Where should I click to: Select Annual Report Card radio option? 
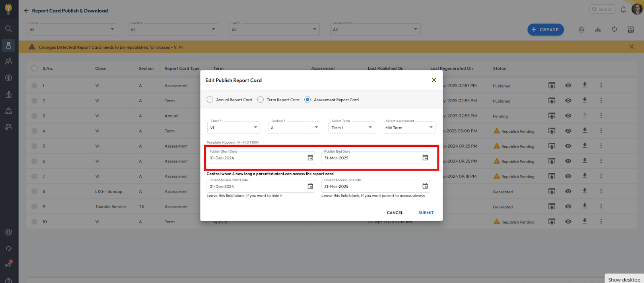[210, 100]
